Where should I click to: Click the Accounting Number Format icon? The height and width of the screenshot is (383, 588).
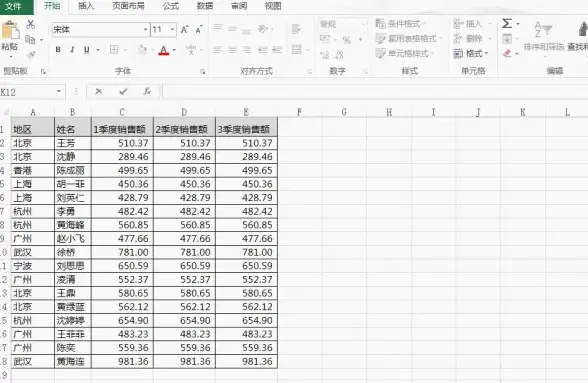click(x=325, y=39)
